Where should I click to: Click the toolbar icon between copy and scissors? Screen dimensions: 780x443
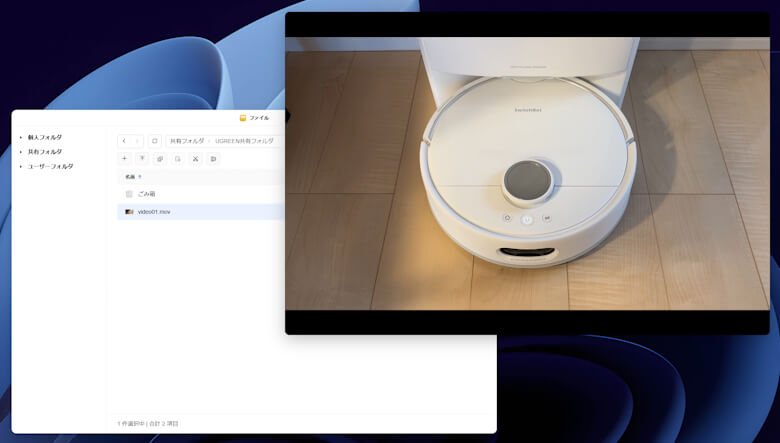click(x=177, y=158)
